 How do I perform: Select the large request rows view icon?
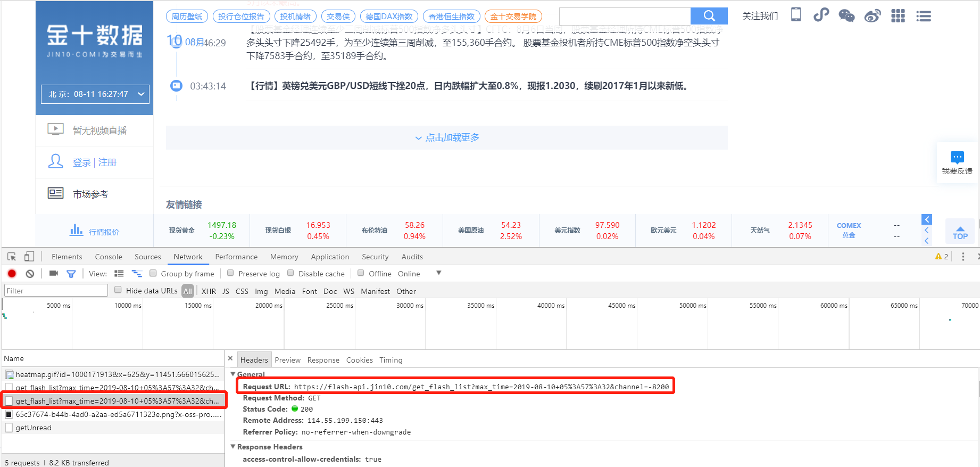[x=119, y=274]
